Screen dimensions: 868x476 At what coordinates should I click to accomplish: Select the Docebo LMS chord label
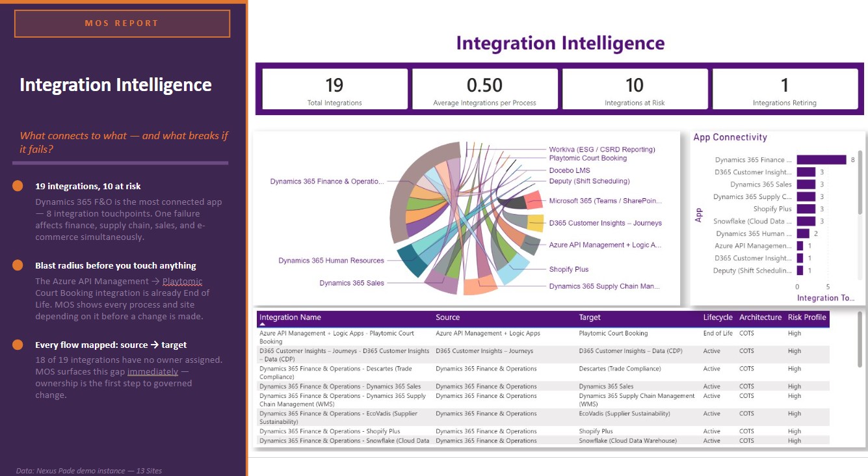pyautogui.click(x=570, y=170)
